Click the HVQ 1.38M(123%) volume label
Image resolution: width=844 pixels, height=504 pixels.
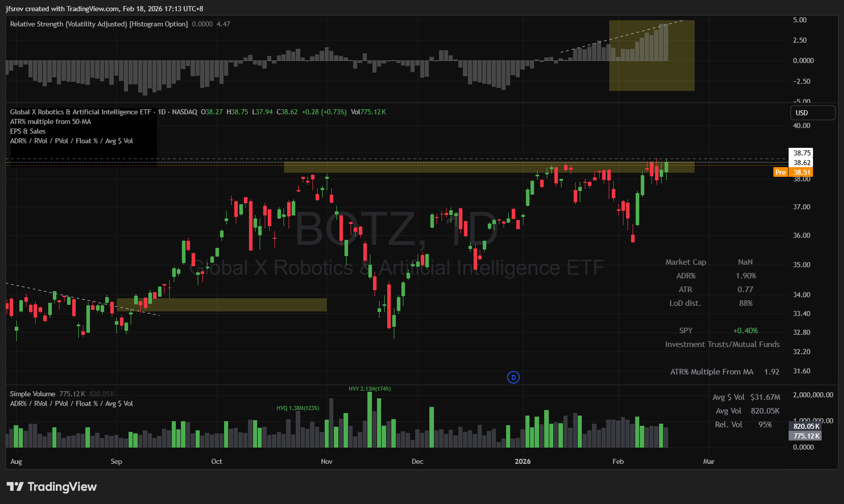click(x=298, y=408)
